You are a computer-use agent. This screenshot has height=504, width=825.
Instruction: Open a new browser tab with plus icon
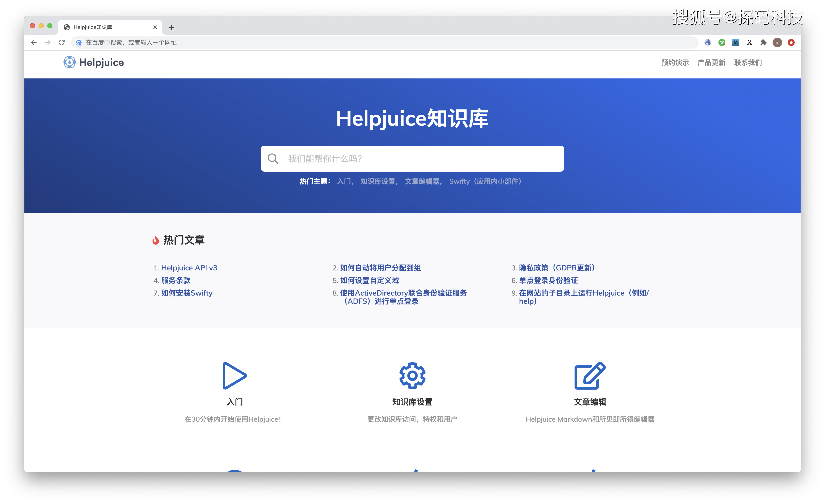(x=171, y=28)
